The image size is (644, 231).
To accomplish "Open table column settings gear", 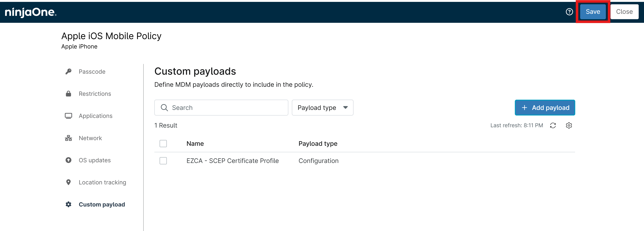I will click(x=569, y=125).
